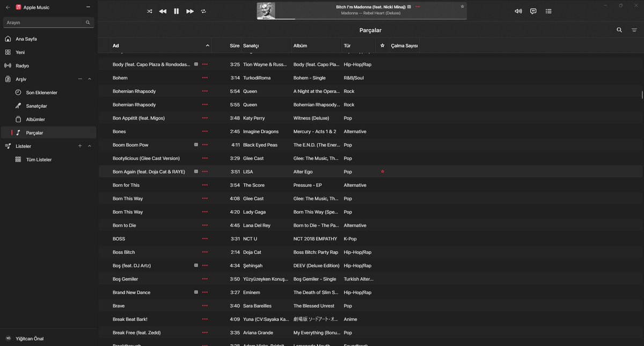Open more options for BOSS
This screenshot has height=346, width=644.
(x=204, y=239)
